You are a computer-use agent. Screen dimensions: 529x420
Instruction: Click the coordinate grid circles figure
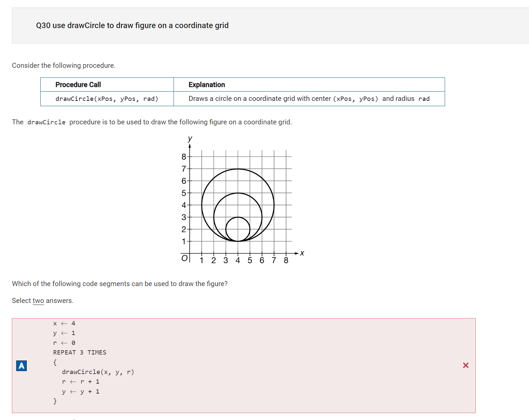242,200
